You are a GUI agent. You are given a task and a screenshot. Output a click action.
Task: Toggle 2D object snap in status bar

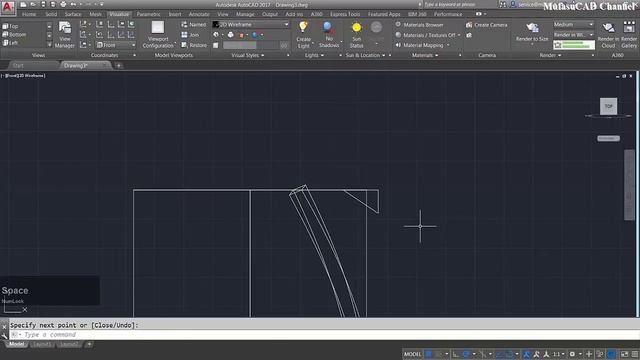point(509,354)
